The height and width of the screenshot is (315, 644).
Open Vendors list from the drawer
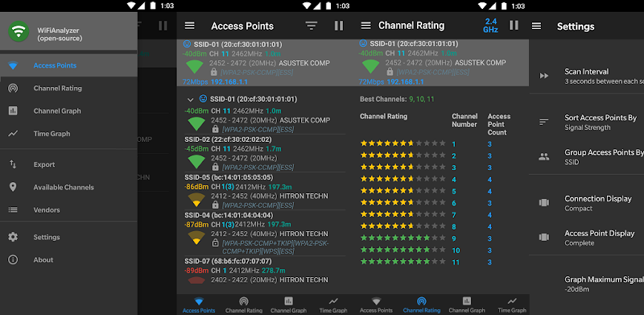(47, 210)
